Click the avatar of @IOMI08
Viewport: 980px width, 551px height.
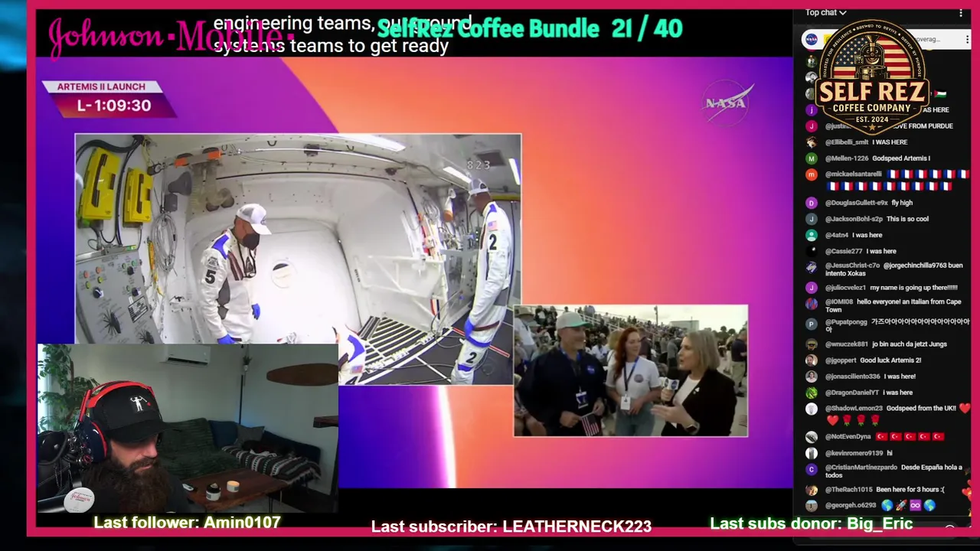point(812,304)
